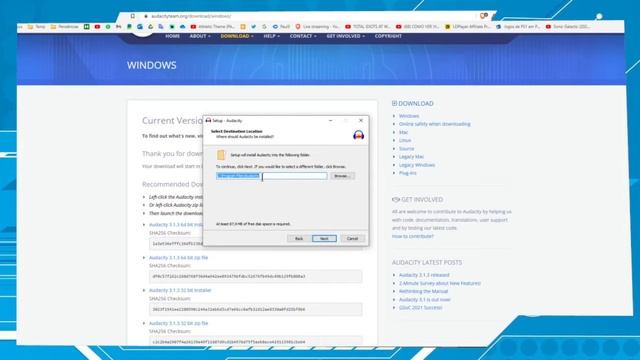
Task: Click the How to contribute? link
Action: coord(413,236)
